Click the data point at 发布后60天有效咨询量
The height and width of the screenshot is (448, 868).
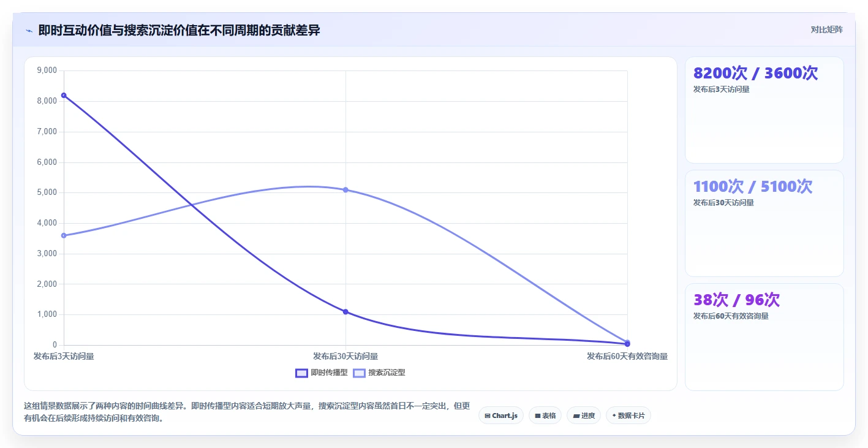pos(627,343)
